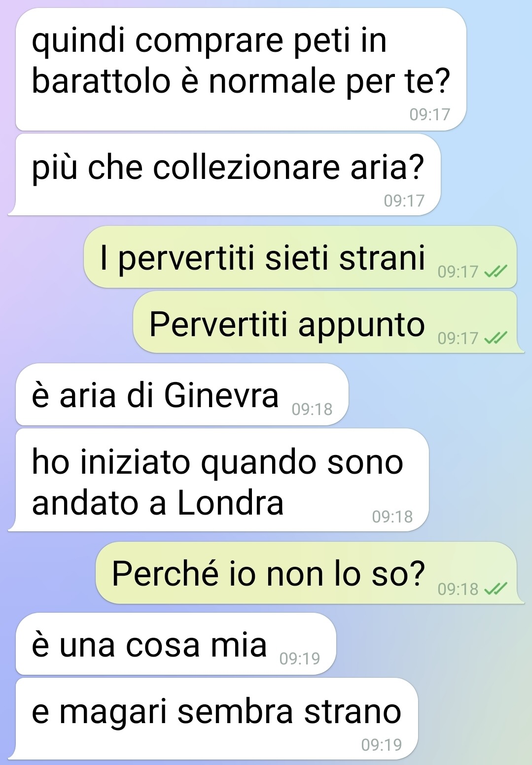This screenshot has width=532, height=765.
Task: Tap the 09:17 timestamp under 'collezionare aria?'
Action: (x=404, y=201)
